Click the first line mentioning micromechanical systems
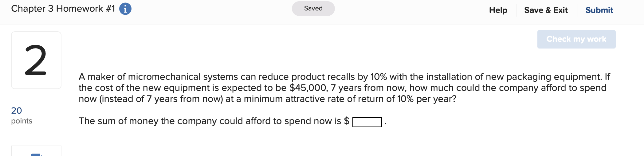644x156 pixels. 344,77
